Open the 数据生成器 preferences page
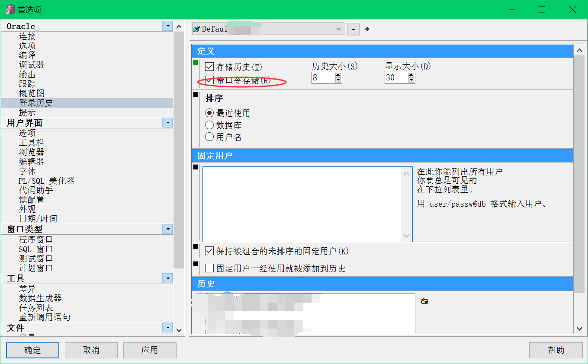This screenshot has height=364, width=588. point(40,298)
